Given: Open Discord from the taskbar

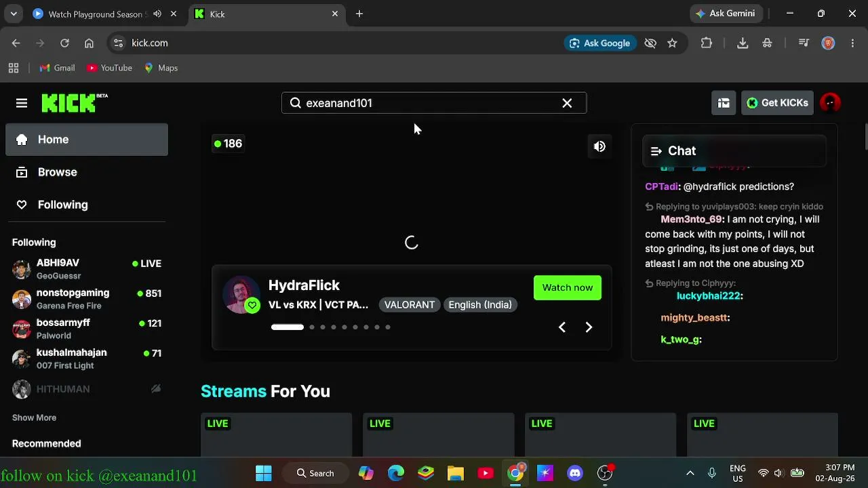Looking at the screenshot, I should pos(575,473).
